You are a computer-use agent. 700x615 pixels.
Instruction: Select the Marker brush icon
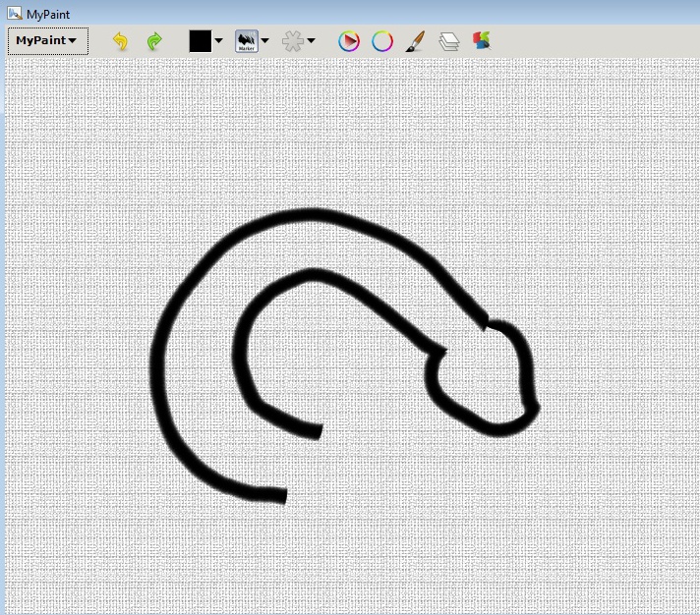[x=247, y=41]
